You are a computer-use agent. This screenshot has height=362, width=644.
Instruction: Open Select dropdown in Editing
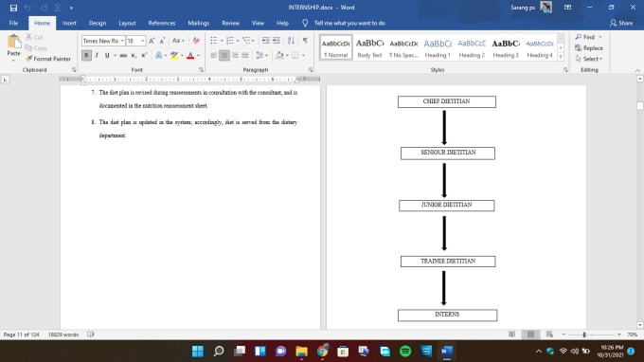tap(589, 59)
